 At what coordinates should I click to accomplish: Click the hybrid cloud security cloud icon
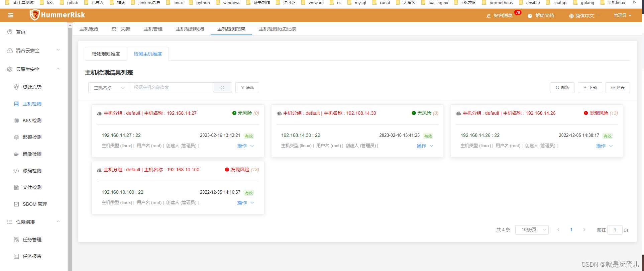[x=10, y=51]
